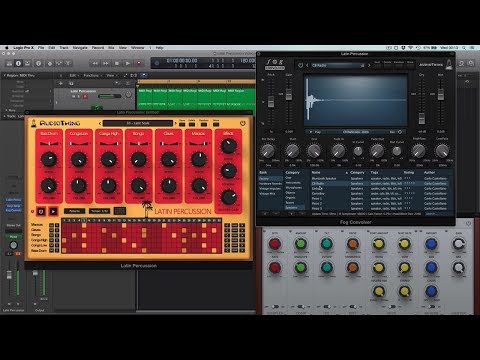This screenshot has height=360, width=480.
Task: Toggle the Smart Controls button in toolbar
Action: [x=50, y=63]
